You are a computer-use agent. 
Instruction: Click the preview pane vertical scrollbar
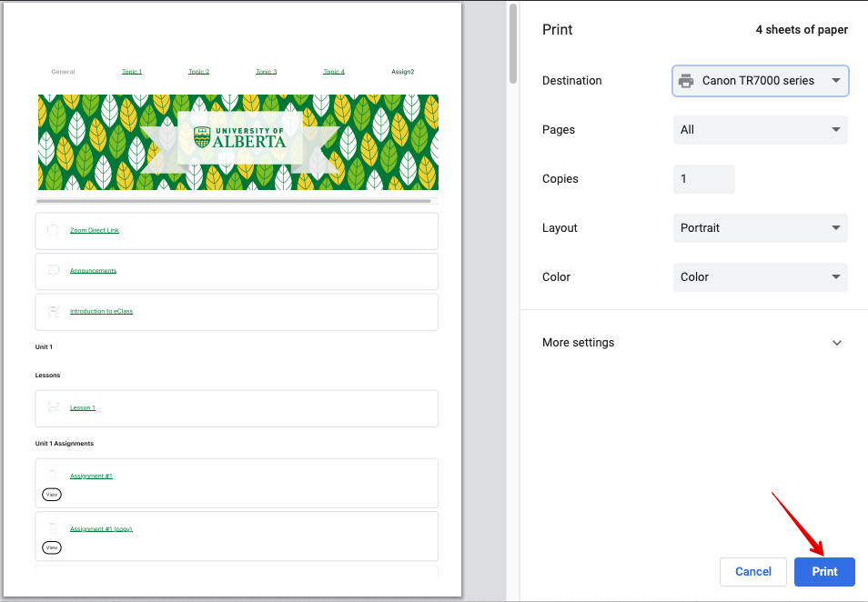513,44
